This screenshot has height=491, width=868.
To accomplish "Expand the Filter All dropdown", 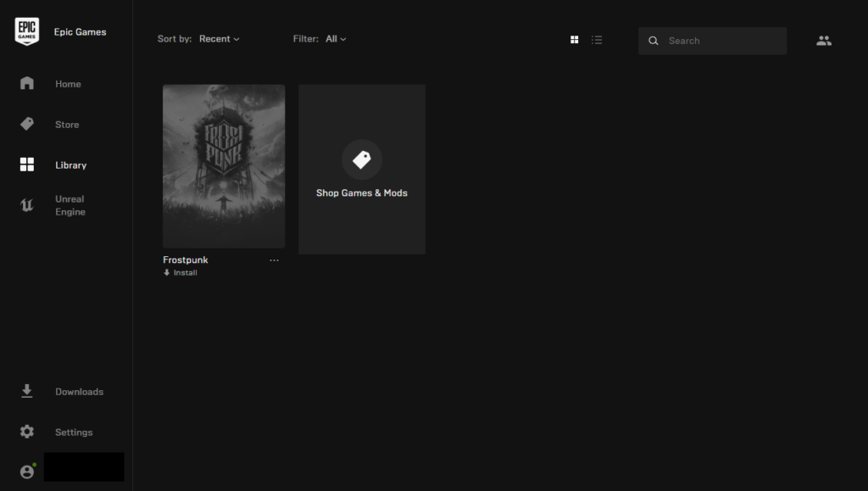I will 336,39.
